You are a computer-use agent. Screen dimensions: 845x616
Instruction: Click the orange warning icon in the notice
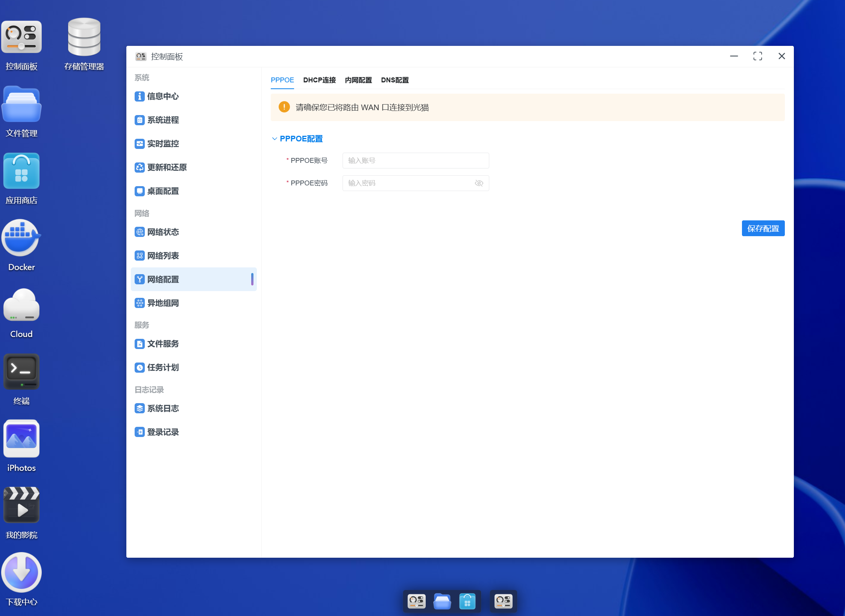(x=284, y=107)
